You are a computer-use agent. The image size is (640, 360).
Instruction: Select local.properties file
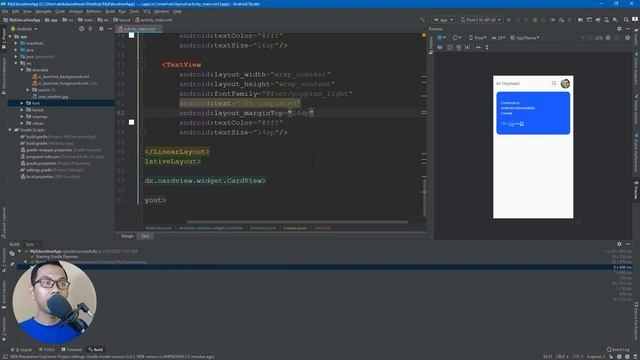[50, 177]
